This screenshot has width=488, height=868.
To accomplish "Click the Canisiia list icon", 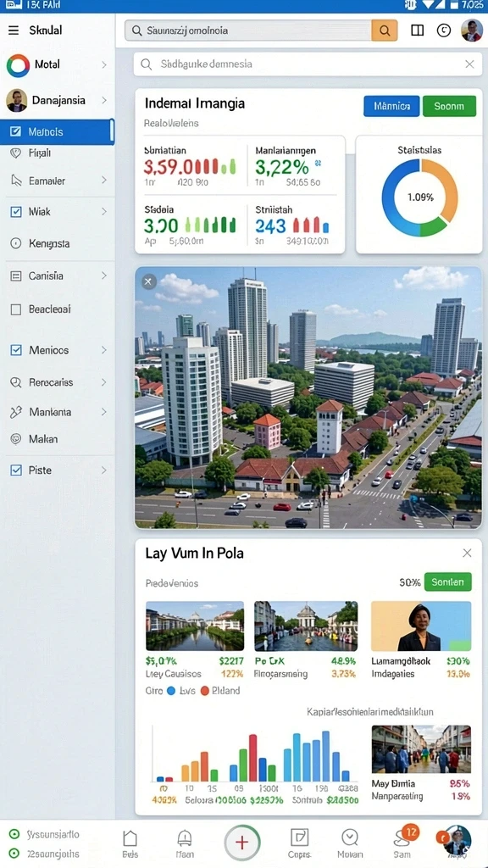I will (x=16, y=275).
